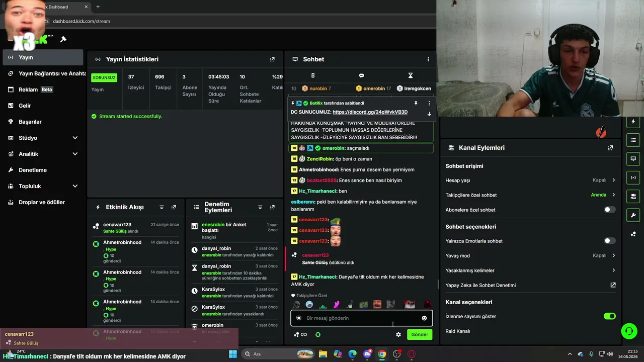This screenshot has height=362, width=644.
Task: Click the three-dots cluster icon in the right sidebar
Action: click(633, 234)
